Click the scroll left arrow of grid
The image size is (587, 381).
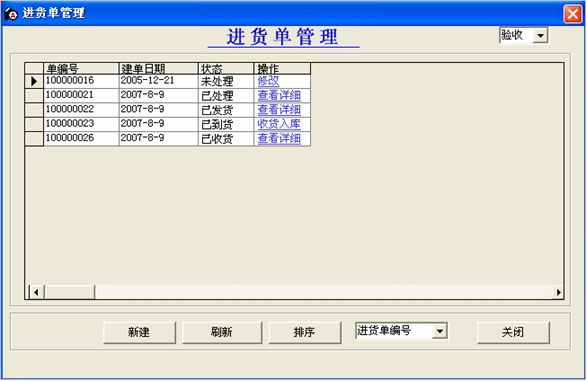pyautogui.click(x=37, y=292)
